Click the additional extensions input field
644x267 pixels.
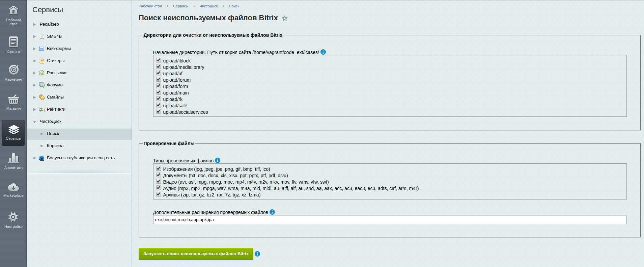point(389,220)
